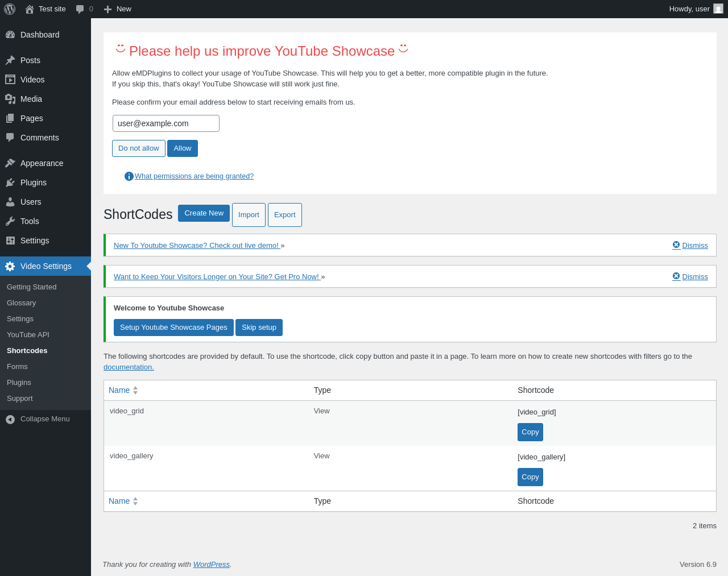Click the info icon beside permissions link
Screen dimensions: 728x576
[129, 176]
